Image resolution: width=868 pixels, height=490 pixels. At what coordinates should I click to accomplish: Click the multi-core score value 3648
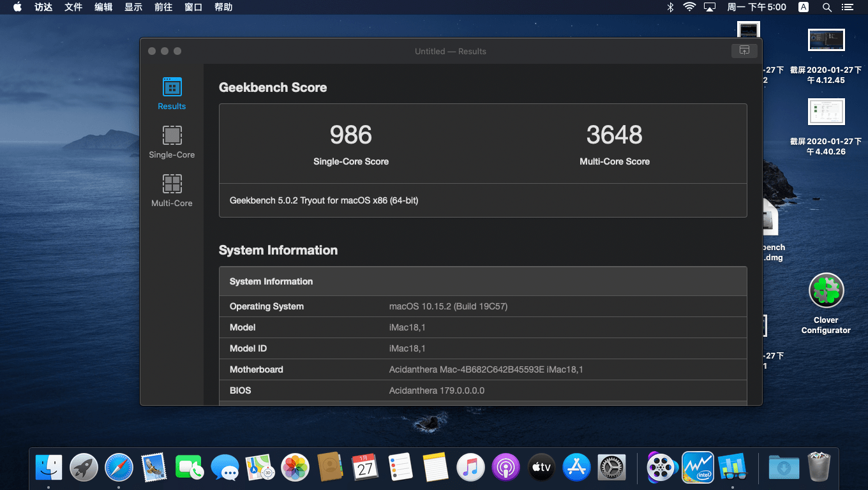coord(615,135)
